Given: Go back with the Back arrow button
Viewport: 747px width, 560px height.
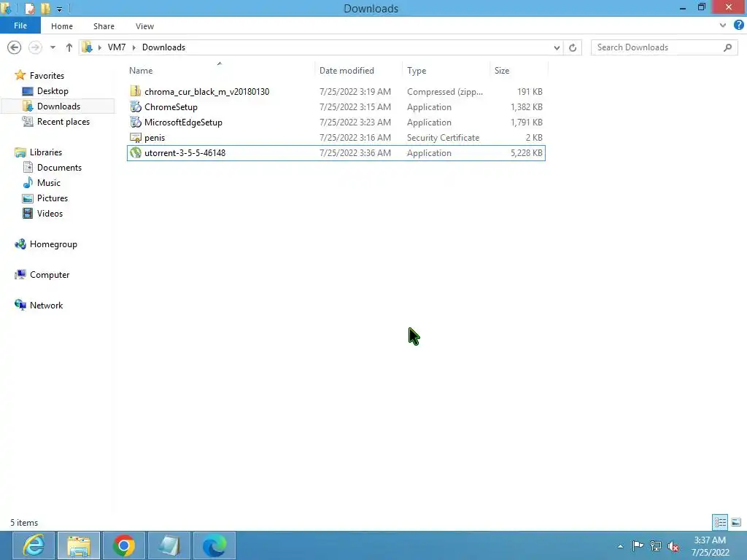Looking at the screenshot, I should pos(15,47).
